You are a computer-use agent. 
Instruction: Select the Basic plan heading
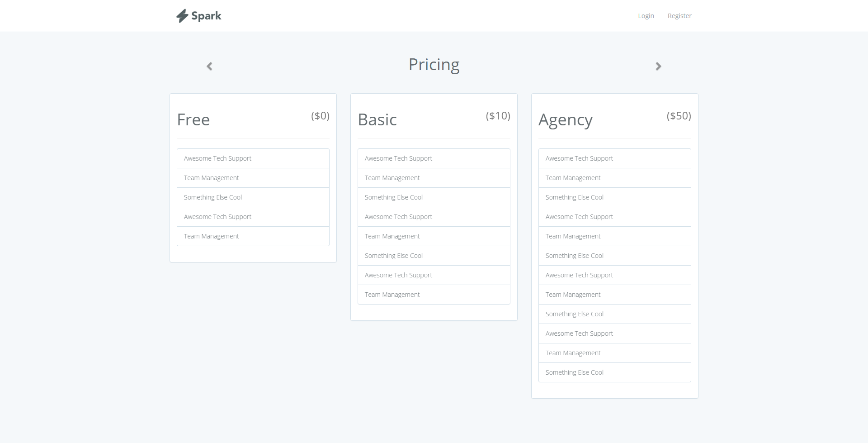(377, 120)
